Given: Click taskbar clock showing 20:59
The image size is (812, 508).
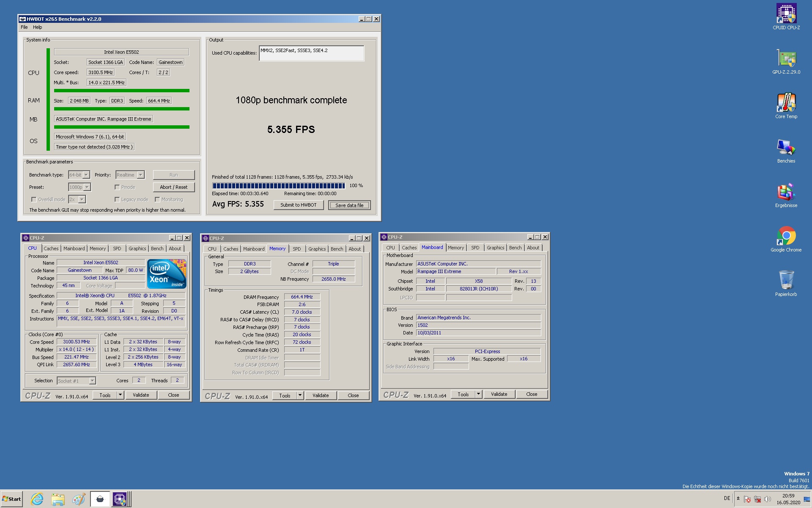Looking at the screenshot, I should tap(788, 499).
